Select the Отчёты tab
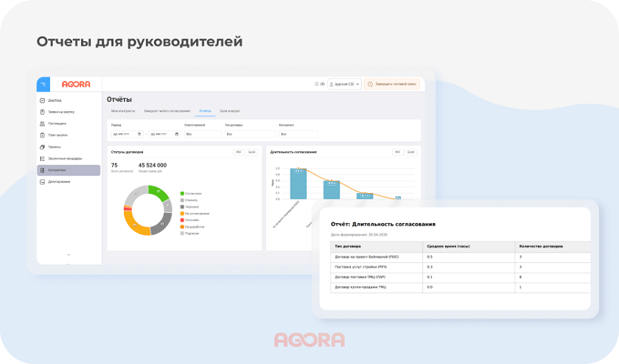This screenshot has width=619, height=364. point(205,111)
